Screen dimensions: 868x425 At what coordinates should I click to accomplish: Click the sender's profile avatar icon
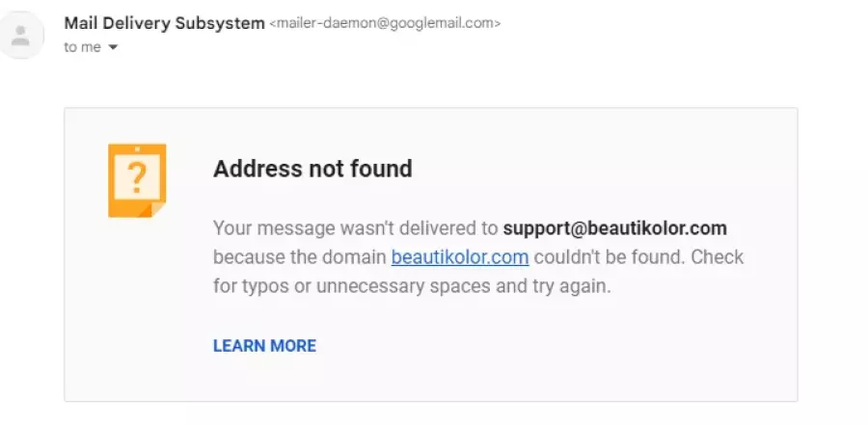click(20, 35)
